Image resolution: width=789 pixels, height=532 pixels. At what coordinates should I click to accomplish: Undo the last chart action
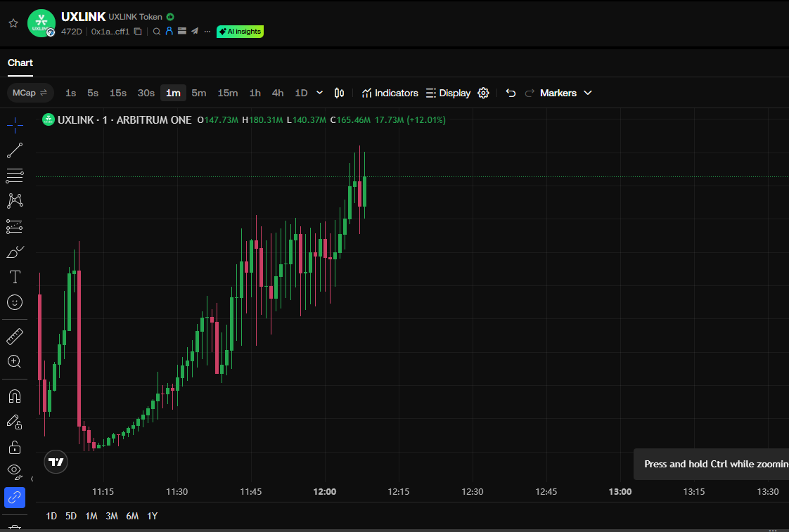coord(511,93)
